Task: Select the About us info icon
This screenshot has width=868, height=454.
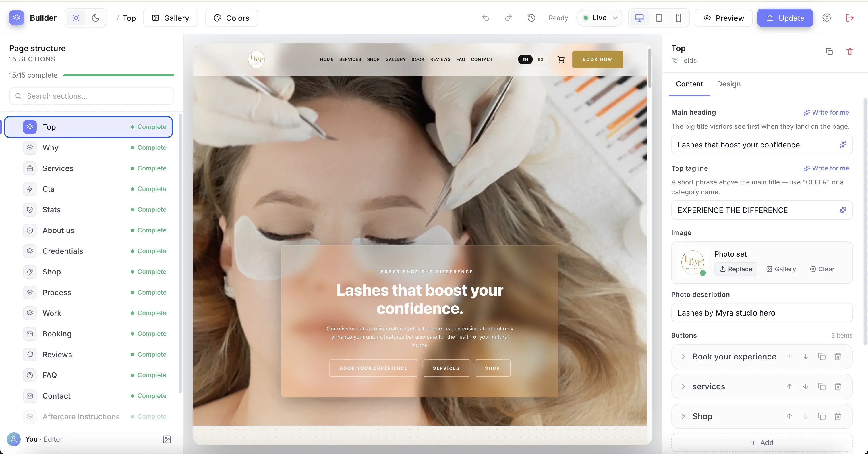Action: (x=30, y=230)
